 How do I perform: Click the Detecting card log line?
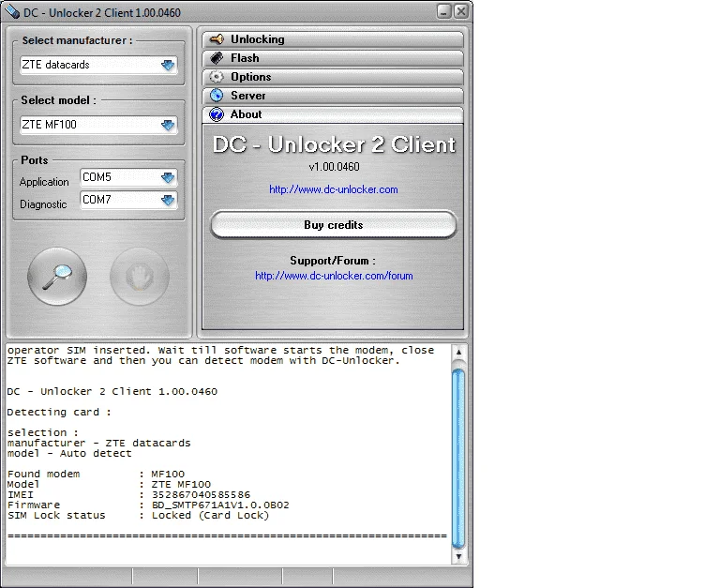(59, 412)
